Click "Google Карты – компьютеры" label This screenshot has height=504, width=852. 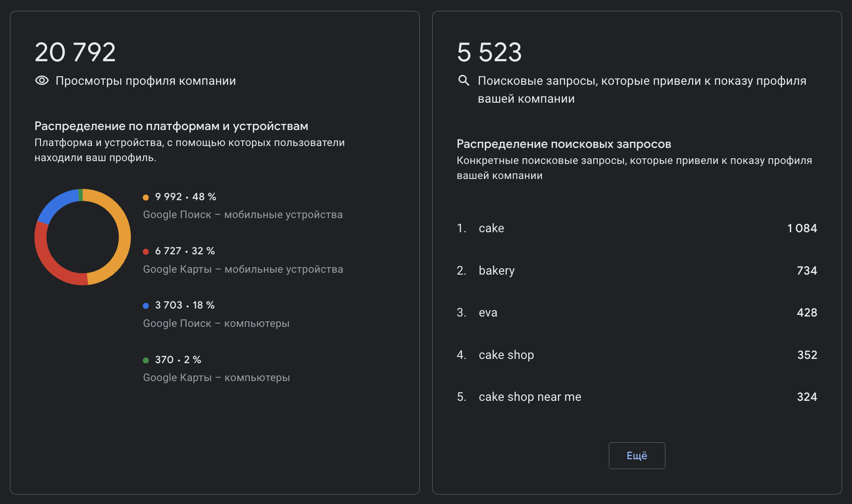(x=216, y=378)
